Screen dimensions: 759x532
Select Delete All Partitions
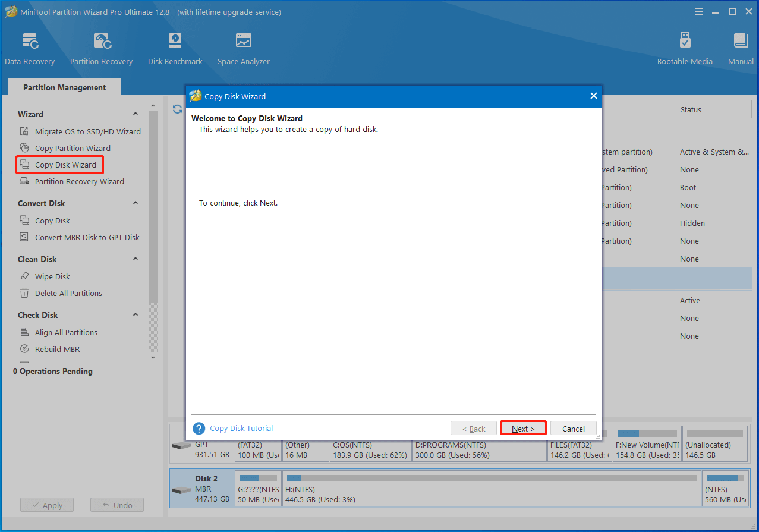[x=68, y=293]
